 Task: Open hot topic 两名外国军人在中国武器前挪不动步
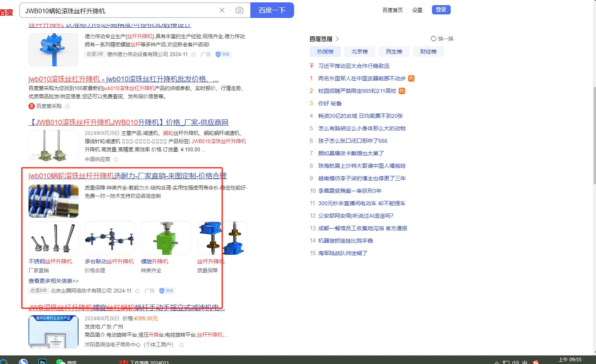click(362, 78)
